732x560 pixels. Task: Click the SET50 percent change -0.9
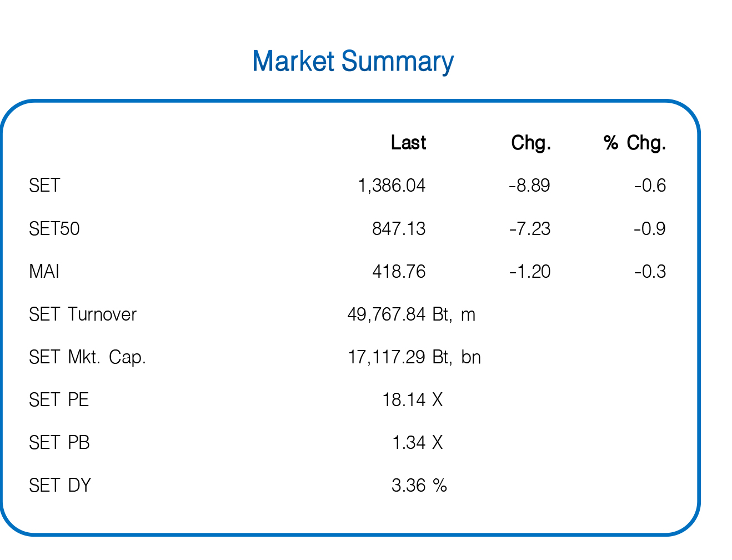[650, 229]
